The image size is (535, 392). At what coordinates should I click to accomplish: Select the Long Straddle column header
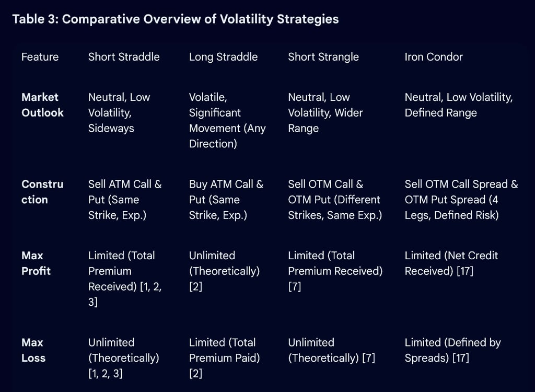[x=223, y=56]
